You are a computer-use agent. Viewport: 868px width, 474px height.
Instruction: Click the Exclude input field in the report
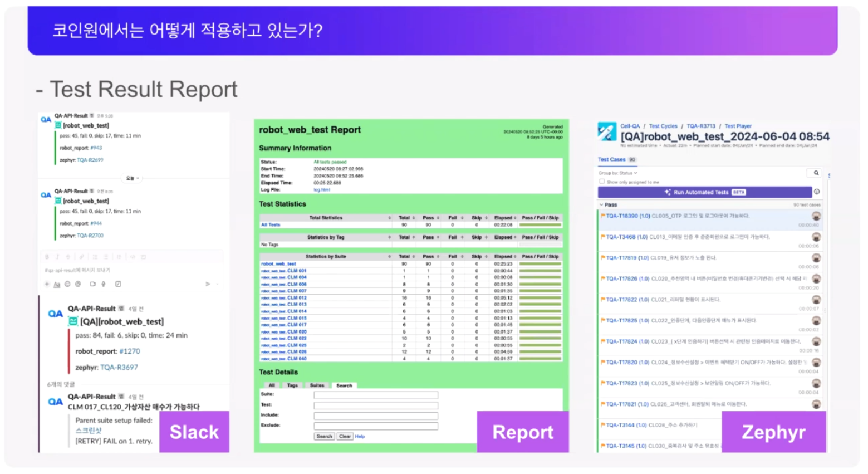(376, 426)
